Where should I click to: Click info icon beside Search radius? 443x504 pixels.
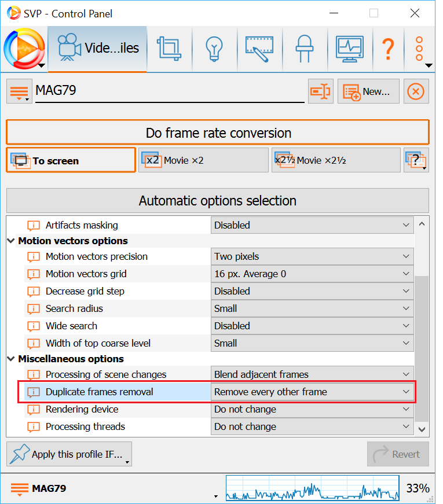(34, 309)
